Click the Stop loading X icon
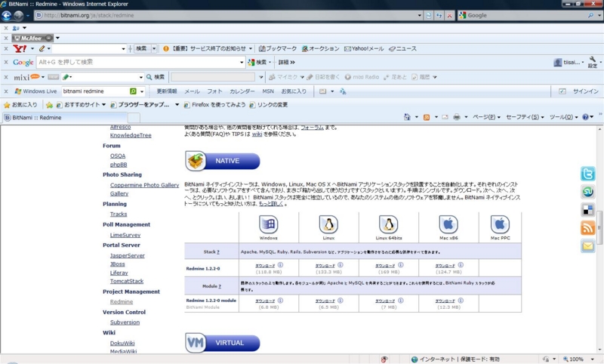 tap(449, 15)
